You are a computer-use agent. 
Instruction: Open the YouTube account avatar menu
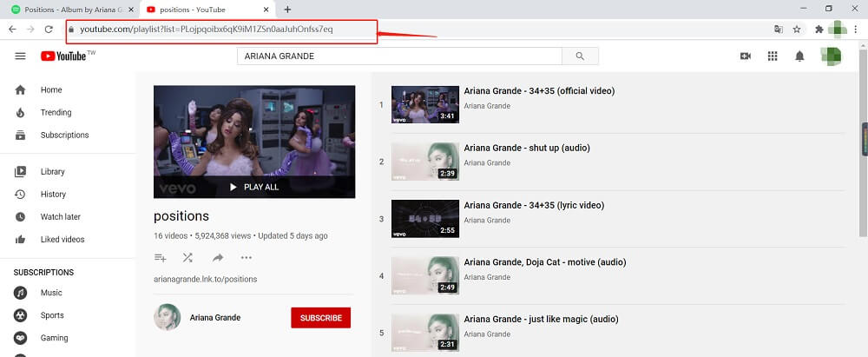point(831,56)
